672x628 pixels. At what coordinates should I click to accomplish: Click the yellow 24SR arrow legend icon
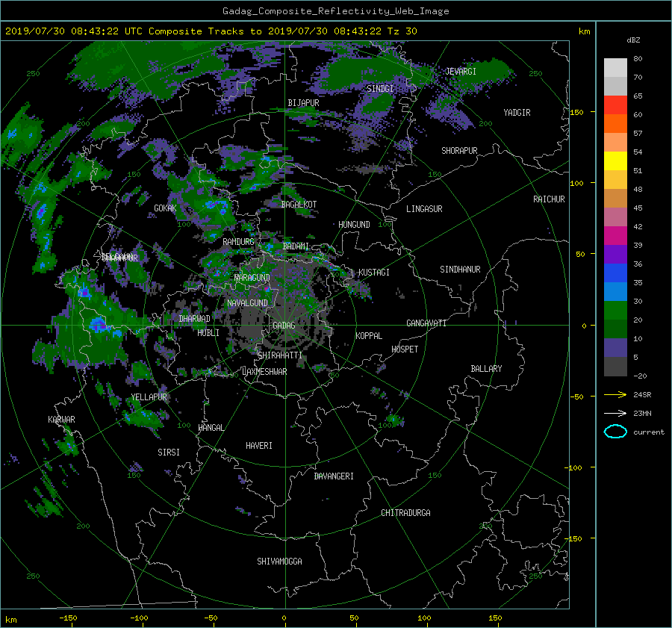(615, 394)
